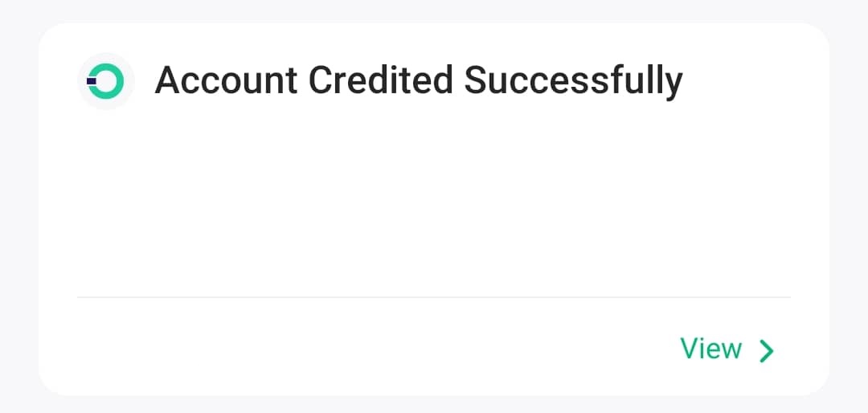
Task: Click the white space right of the title
Action: [755, 81]
